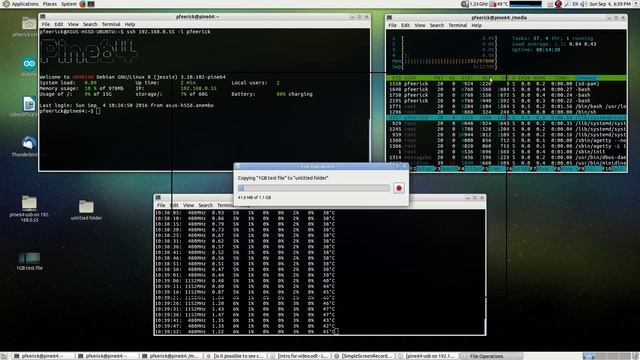Select the 1GB test.file desktop icon
The height and width of the screenshot is (360, 640).
(x=29, y=261)
